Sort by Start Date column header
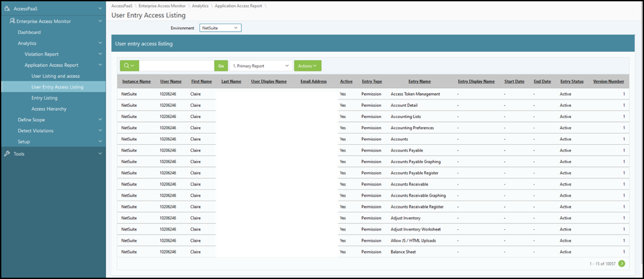Viewport: 644px width, 279px height. tap(514, 81)
